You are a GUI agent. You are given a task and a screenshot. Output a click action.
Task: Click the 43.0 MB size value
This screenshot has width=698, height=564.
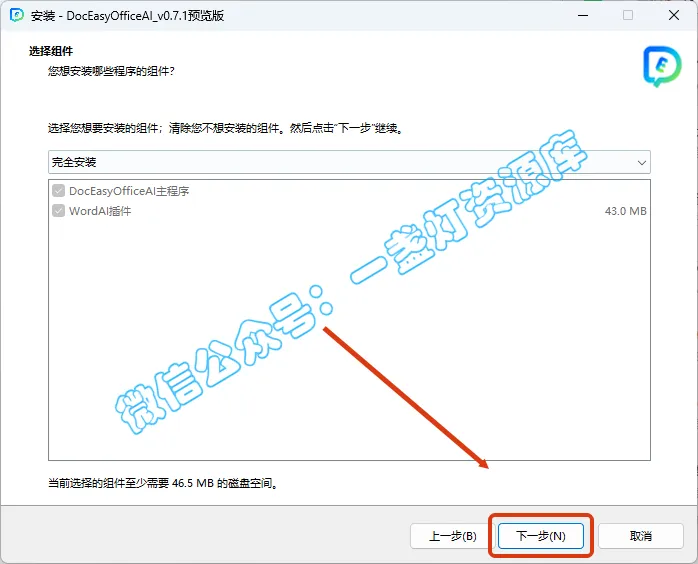click(x=625, y=211)
